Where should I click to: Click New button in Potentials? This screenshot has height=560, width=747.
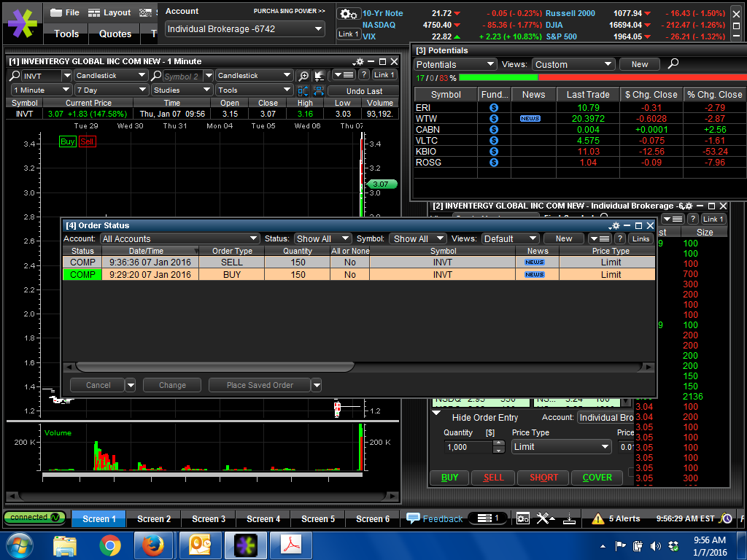coord(639,64)
